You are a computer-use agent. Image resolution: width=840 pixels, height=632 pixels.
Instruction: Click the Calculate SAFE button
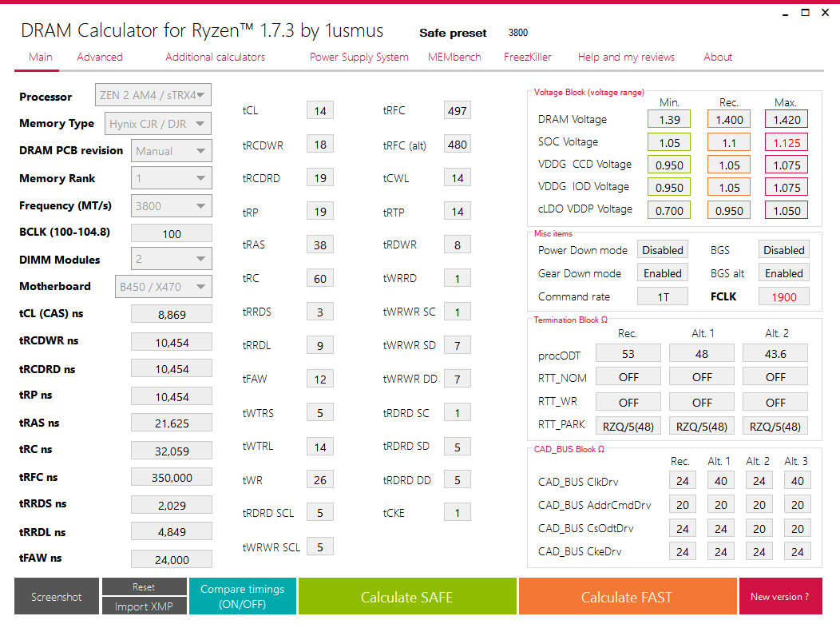pos(407,596)
